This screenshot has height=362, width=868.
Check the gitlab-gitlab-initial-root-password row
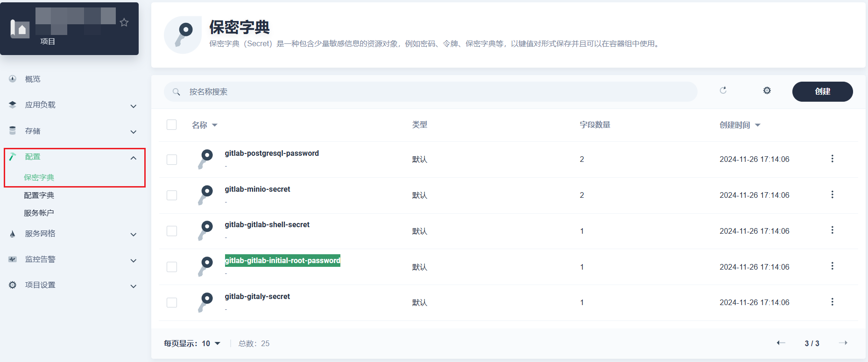tap(172, 267)
